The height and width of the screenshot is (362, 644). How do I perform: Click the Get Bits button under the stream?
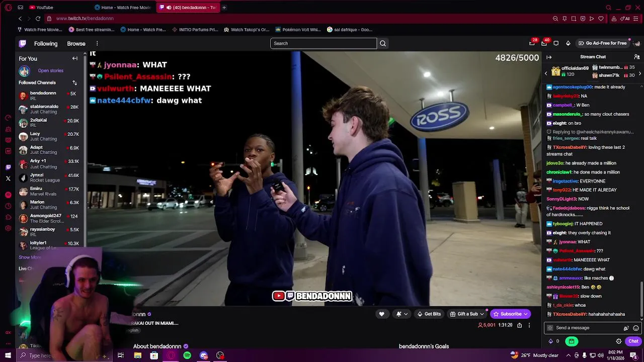(x=429, y=314)
